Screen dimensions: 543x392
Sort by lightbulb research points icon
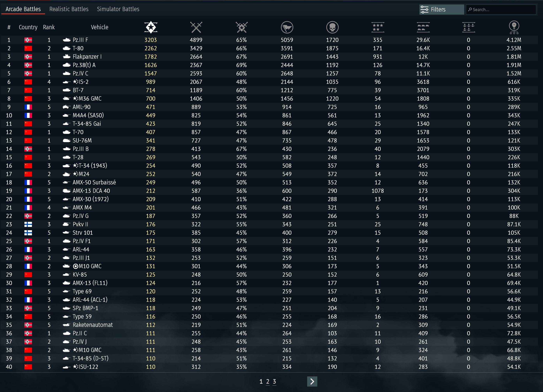coord(514,27)
